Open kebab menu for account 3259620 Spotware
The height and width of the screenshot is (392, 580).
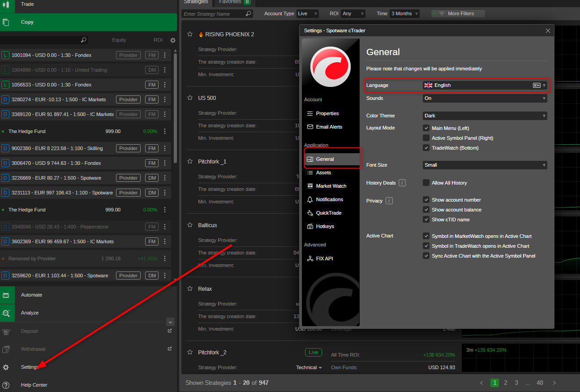[x=165, y=276]
